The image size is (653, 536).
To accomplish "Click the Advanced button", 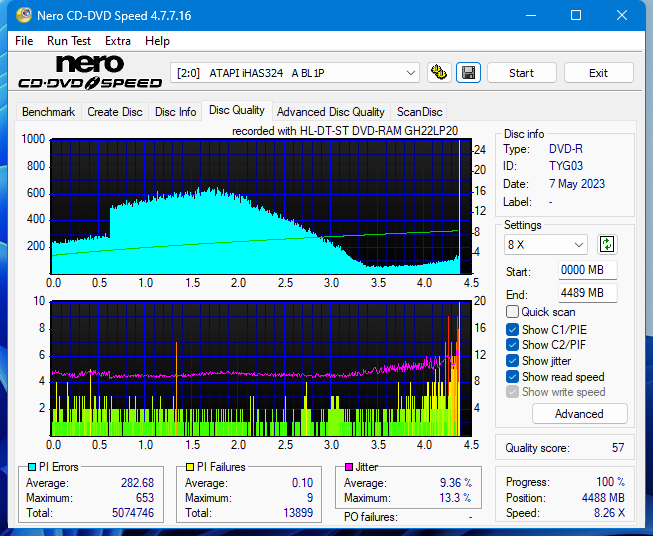I will 579,414.
